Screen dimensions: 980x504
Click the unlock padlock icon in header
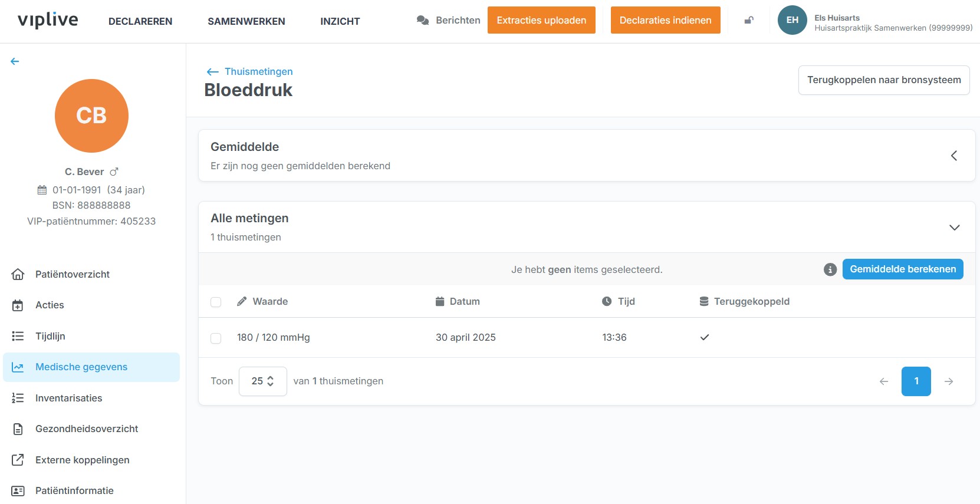click(749, 21)
